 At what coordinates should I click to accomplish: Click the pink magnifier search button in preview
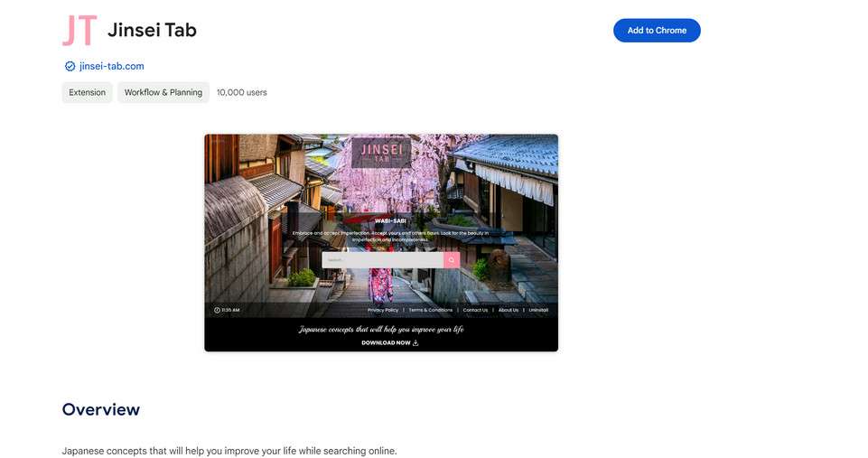point(452,260)
